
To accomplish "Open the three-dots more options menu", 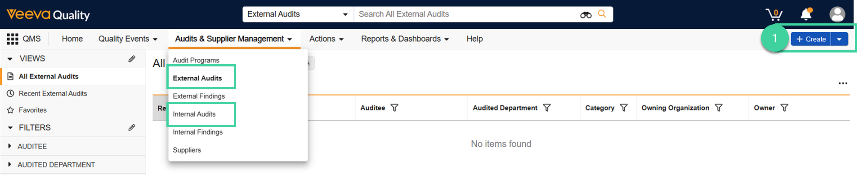I will [x=843, y=83].
